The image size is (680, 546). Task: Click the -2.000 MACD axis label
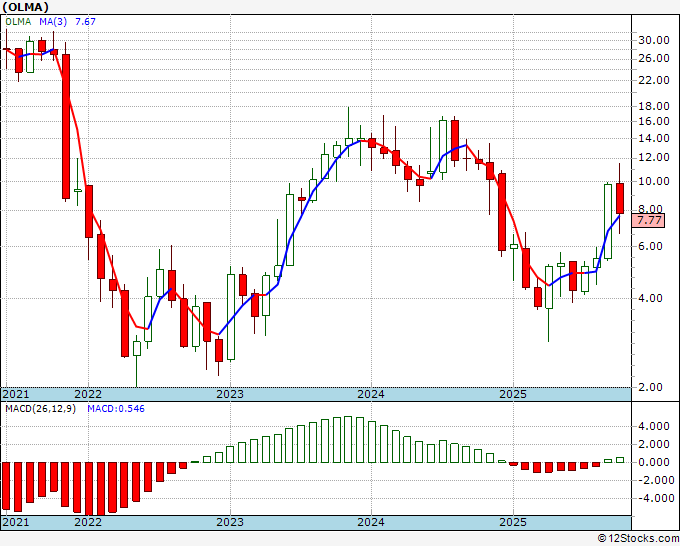654,480
